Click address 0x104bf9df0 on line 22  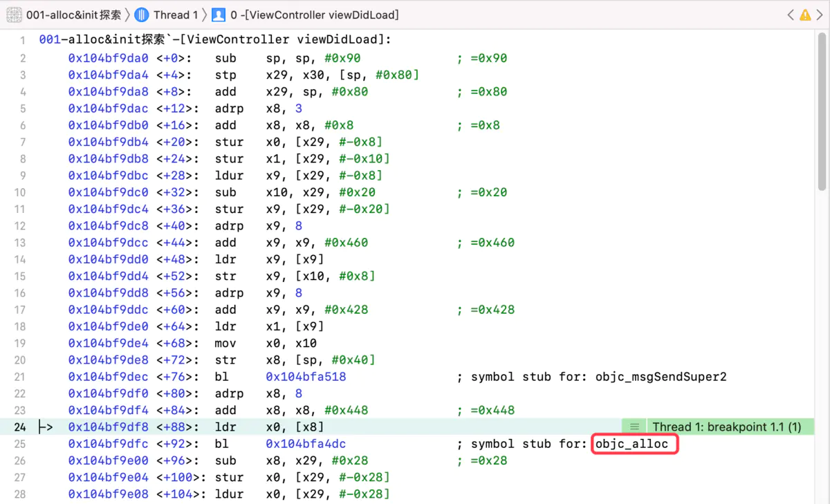coord(109,393)
